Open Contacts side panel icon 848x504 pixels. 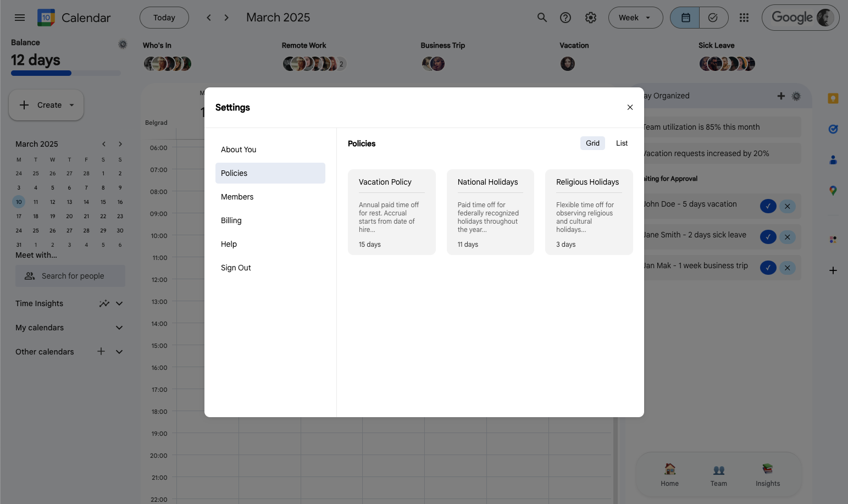[x=833, y=160]
